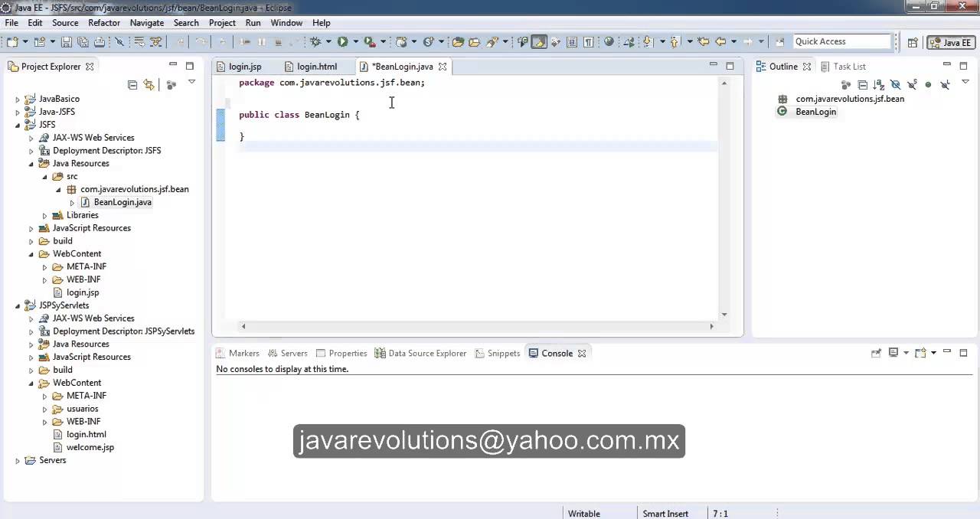Switch to login.html editor tab
The image size is (980, 519).
coord(312,67)
